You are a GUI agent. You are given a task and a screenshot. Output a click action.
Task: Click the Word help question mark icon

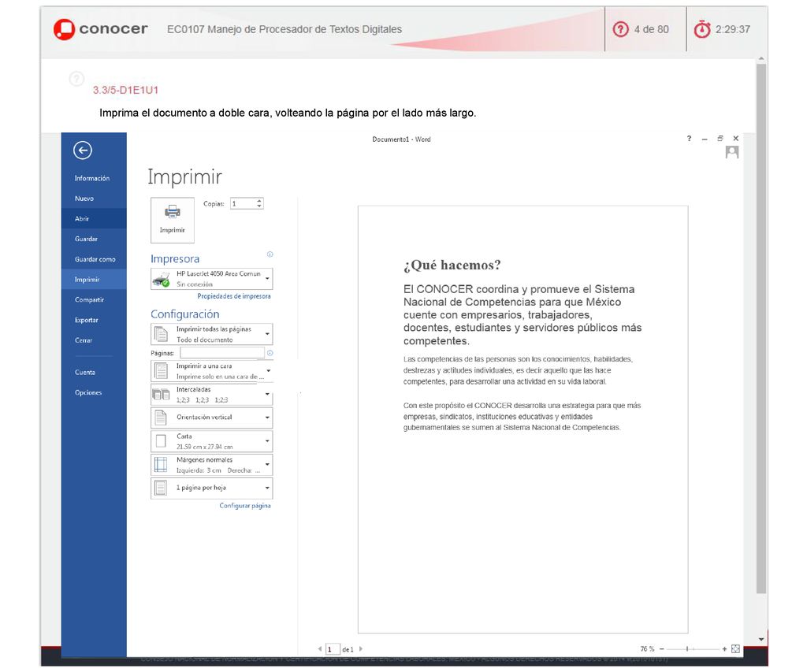[x=689, y=139]
